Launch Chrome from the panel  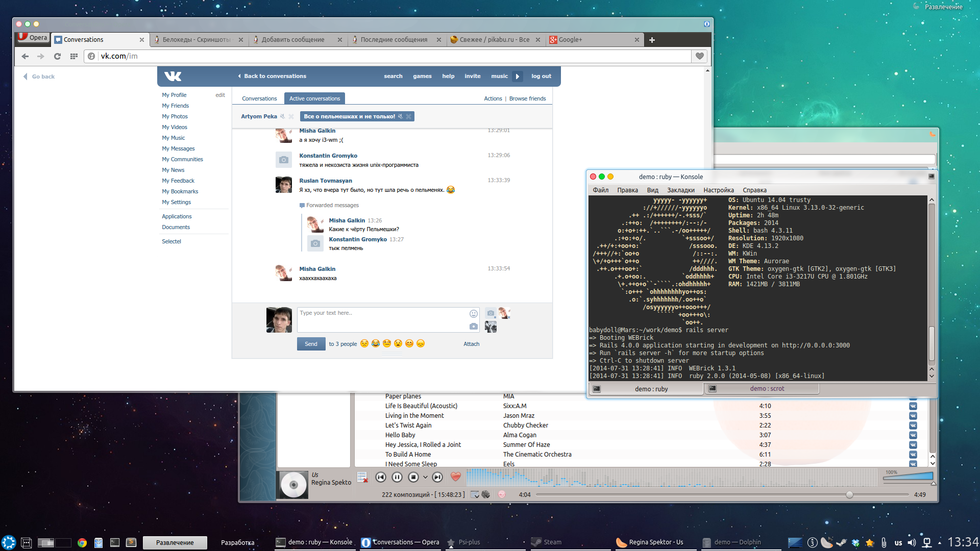[82, 542]
